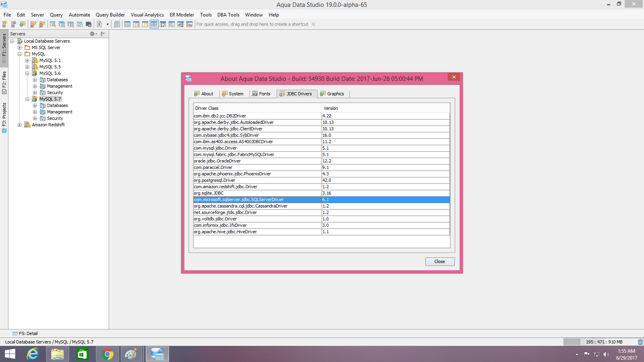This screenshot has height=362, width=644.
Task: Collapse the MySQL 5.6 server node
Action: pyautogui.click(x=27, y=73)
